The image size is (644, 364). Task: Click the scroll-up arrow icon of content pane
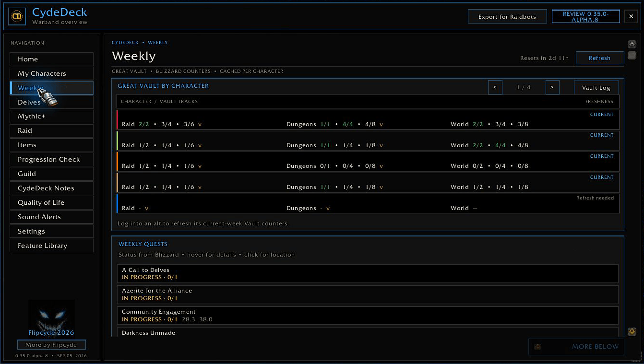tap(632, 44)
